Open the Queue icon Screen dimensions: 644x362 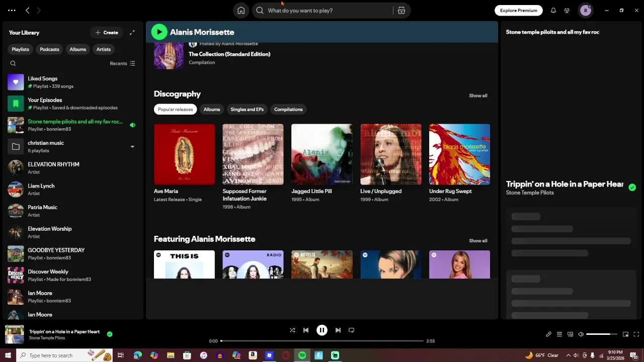[559, 334]
